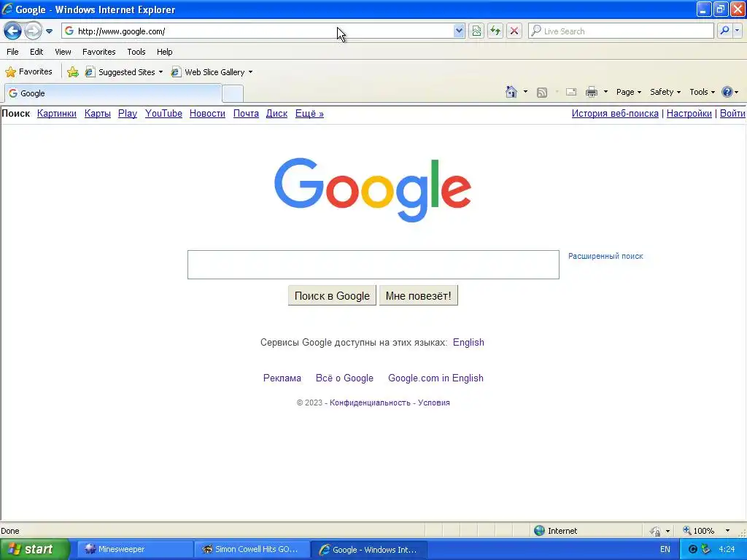Click the Internet zone globe icon
Image resolution: width=747 pixels, height=560 pixels.
click(x=539, y=531)
